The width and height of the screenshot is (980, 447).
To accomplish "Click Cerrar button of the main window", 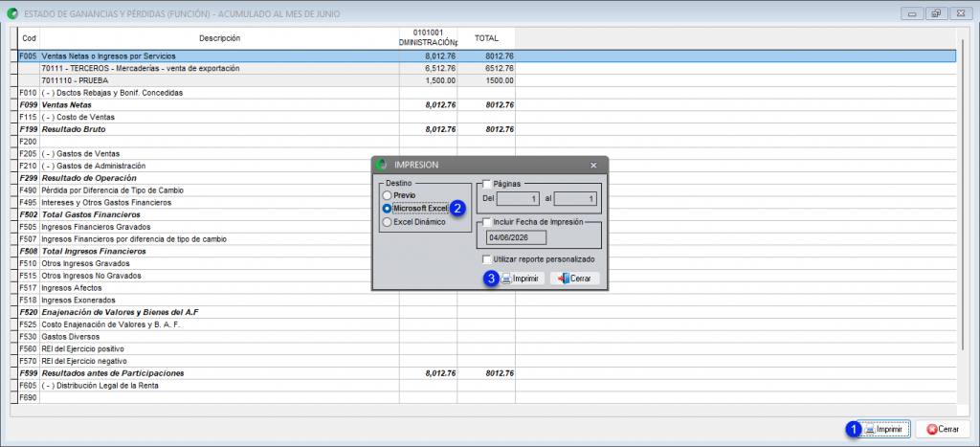I will (943, 430).
